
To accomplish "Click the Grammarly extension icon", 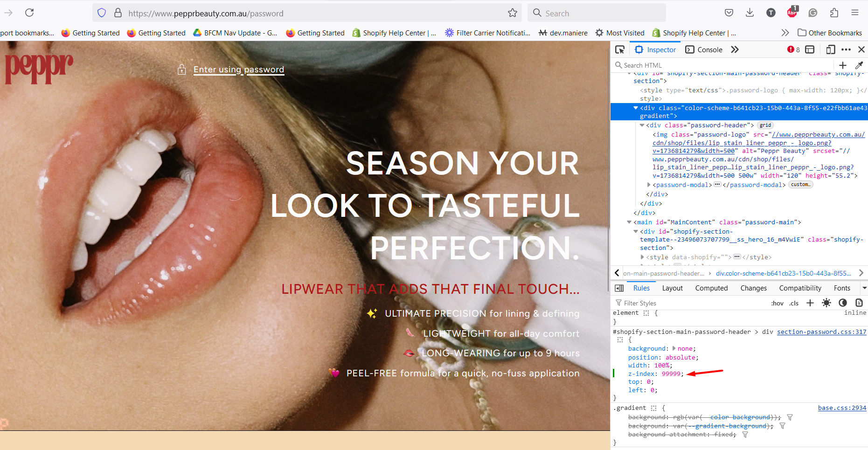I will 813,13.
